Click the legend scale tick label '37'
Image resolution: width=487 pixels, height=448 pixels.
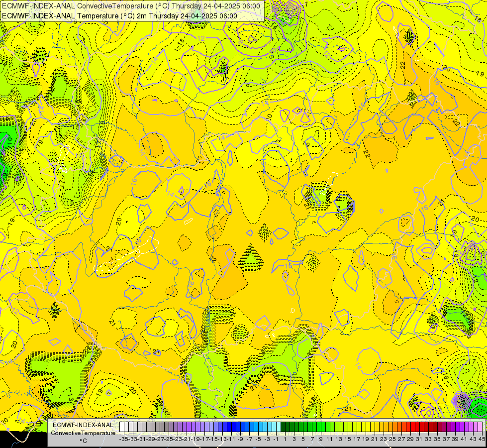tap(446, 439)
